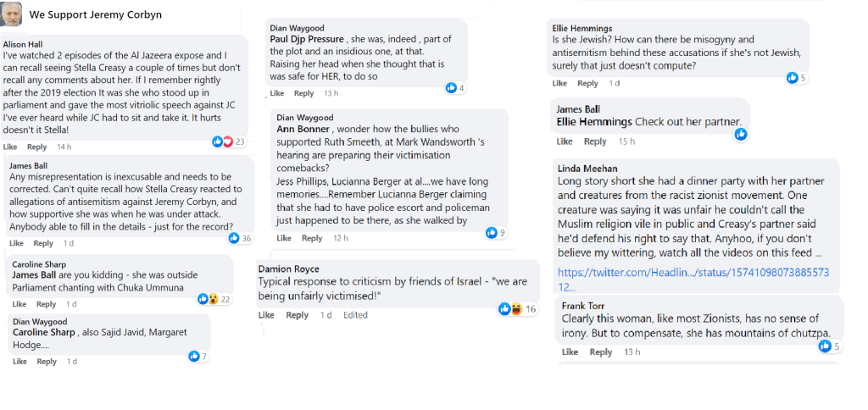The width and height of the screenshot is (868, 410).
Task: Click like reaction on Ellie Hemmings' comment
Action: click(x=792, y=78)
